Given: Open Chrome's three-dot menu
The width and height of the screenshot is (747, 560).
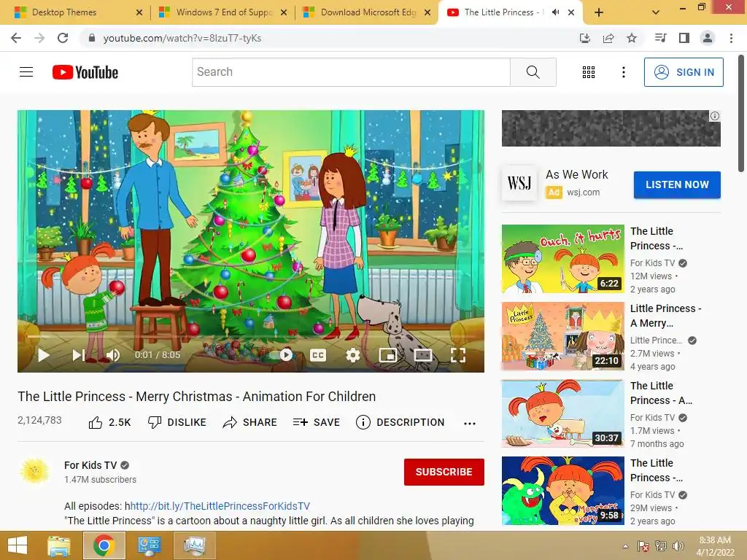Looking at the screenshot, I should tap(731, 38).
